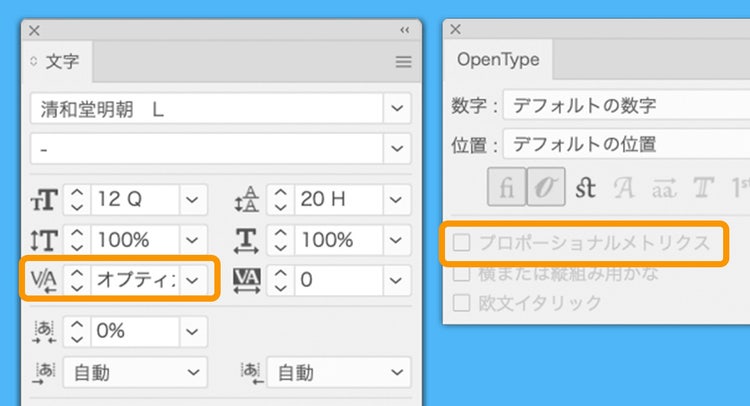The width and height of the screenshot is (750, 406).
Task: Toggle the swash A button
Action: tap(624, 187)
